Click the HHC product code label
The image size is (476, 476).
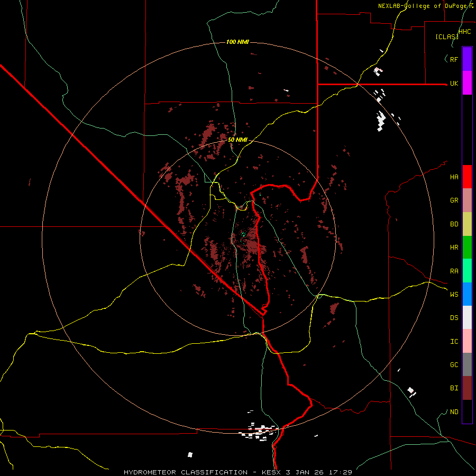[464, 32]
